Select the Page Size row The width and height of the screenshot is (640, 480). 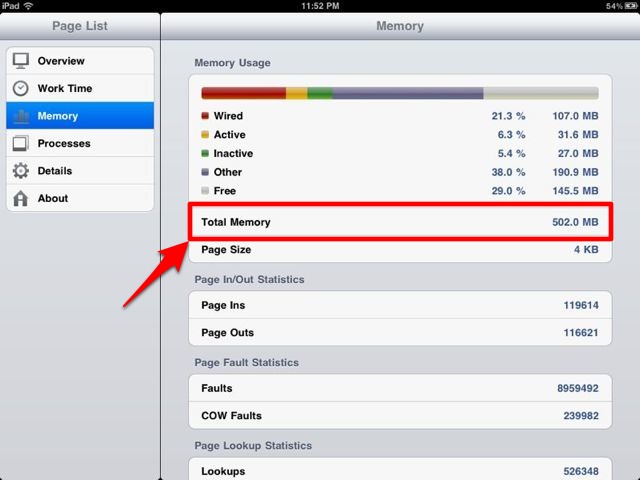point(400,250)
